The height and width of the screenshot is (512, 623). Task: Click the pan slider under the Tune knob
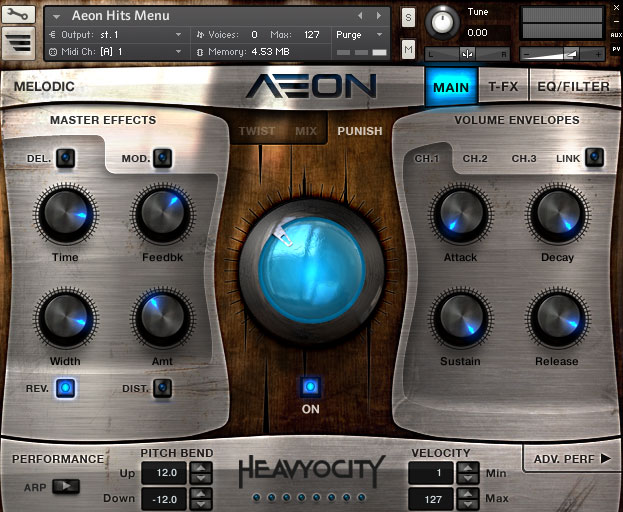pyautogui.click(x=467, y=53)
